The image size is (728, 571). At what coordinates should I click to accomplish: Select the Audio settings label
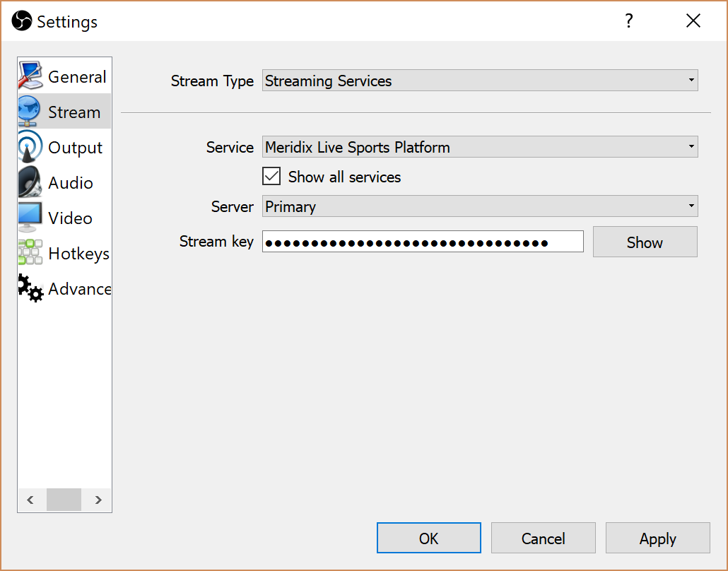pos(71,183)
